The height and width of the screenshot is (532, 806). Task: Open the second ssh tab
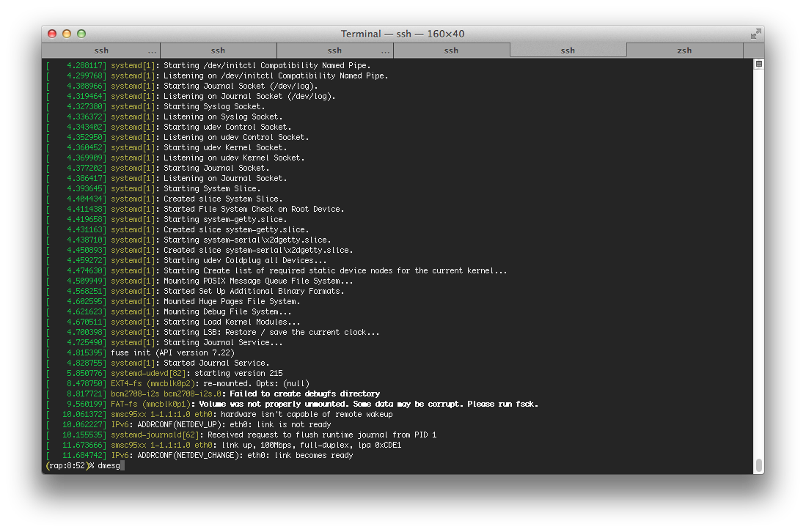pyautogui.click(x=218, y=51)
